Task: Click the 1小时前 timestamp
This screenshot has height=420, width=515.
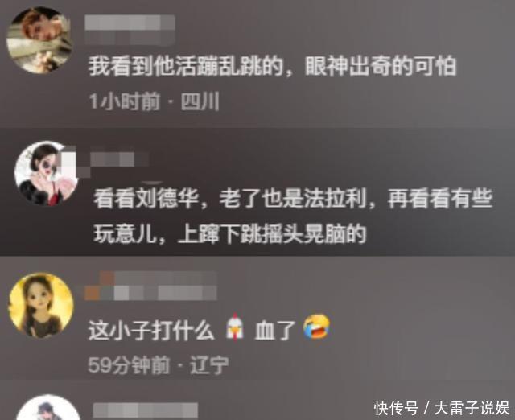Action: click(124, 101)
